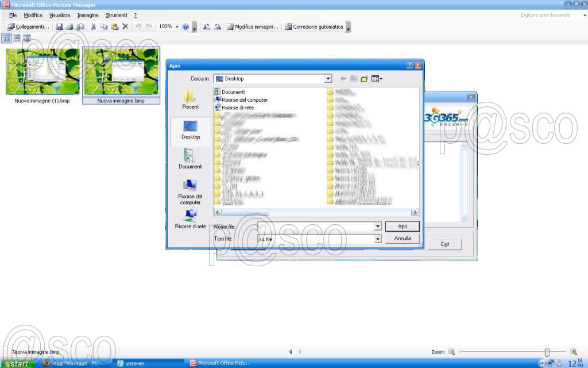Image resolution: width=588 pixels, height=368 pixels.
Task: Click the zoom in magnifier icon
Action: (574, 351)
